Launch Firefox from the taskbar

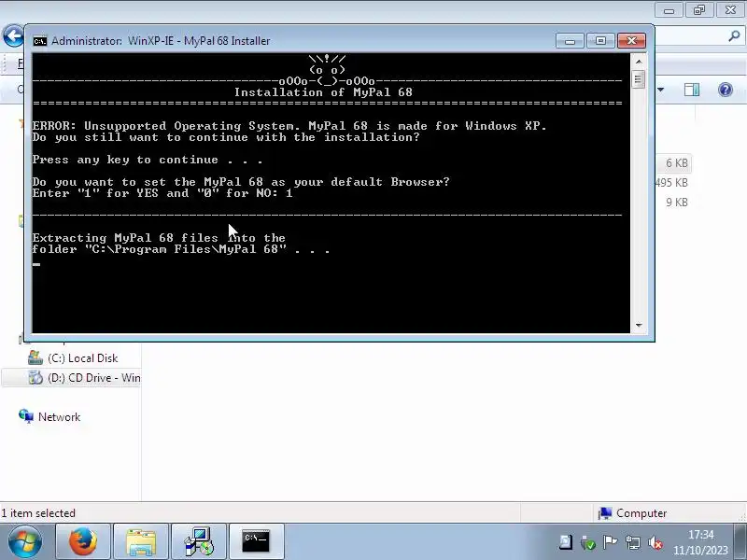pyautogui.click(x=83, y=541)
